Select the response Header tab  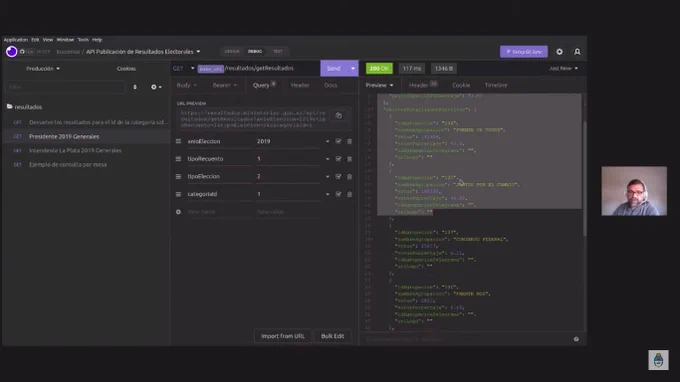point(423,85)
